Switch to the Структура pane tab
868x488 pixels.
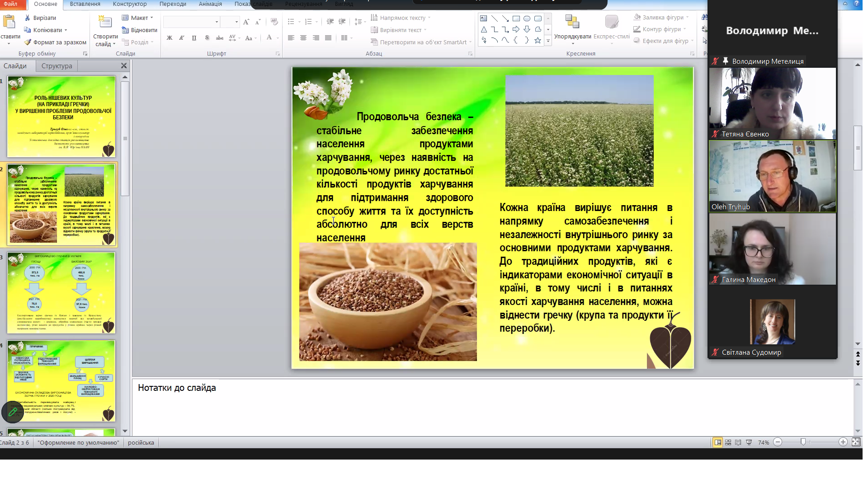pos(57,66)
